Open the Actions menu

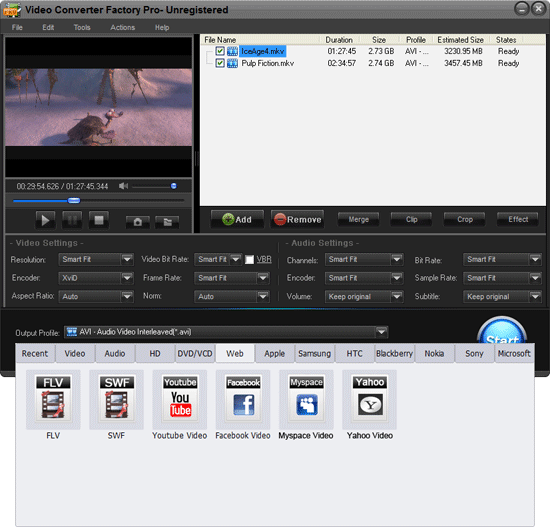[122, 27]
